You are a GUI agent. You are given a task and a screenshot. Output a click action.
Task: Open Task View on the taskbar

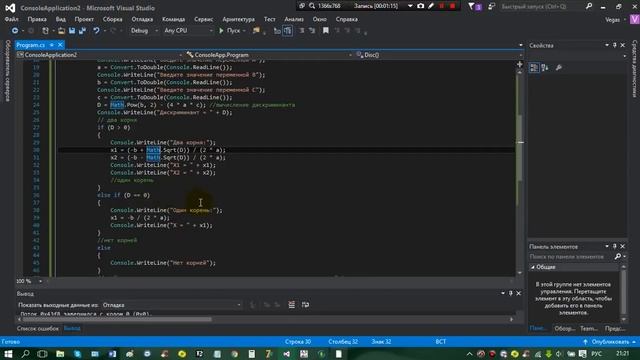(42, 354)
